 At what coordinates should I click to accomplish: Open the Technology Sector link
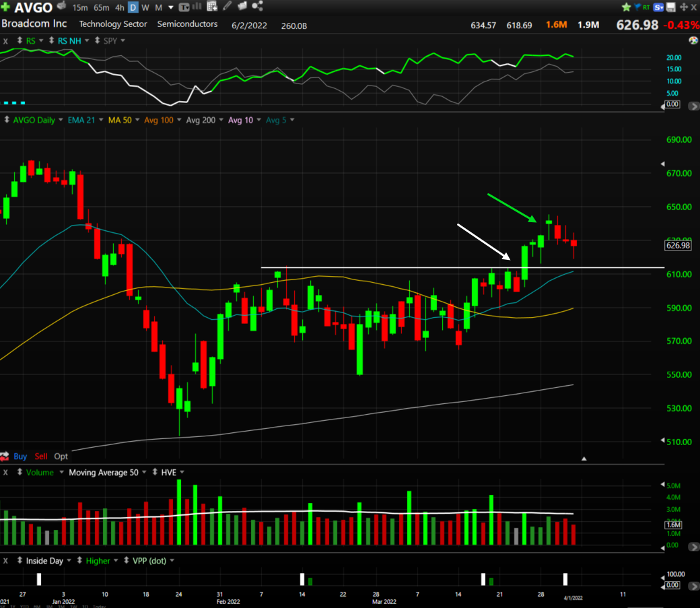tap(113, 24)
